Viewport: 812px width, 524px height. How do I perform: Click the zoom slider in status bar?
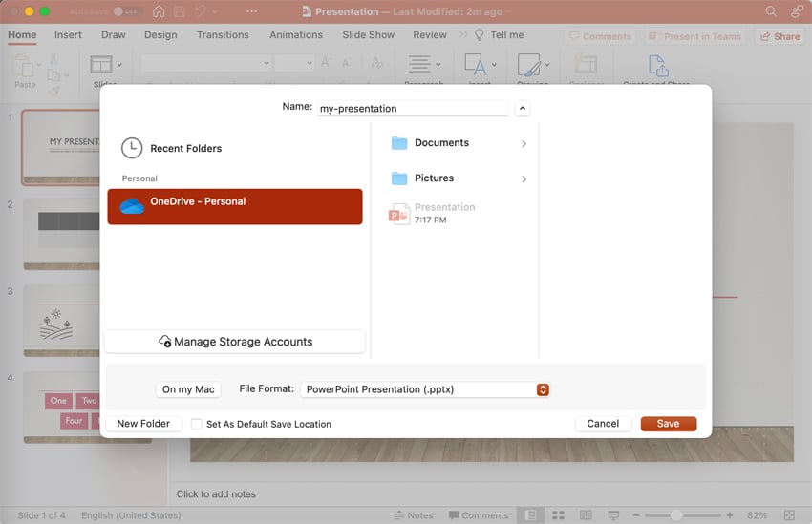click(x=676, y=515)
